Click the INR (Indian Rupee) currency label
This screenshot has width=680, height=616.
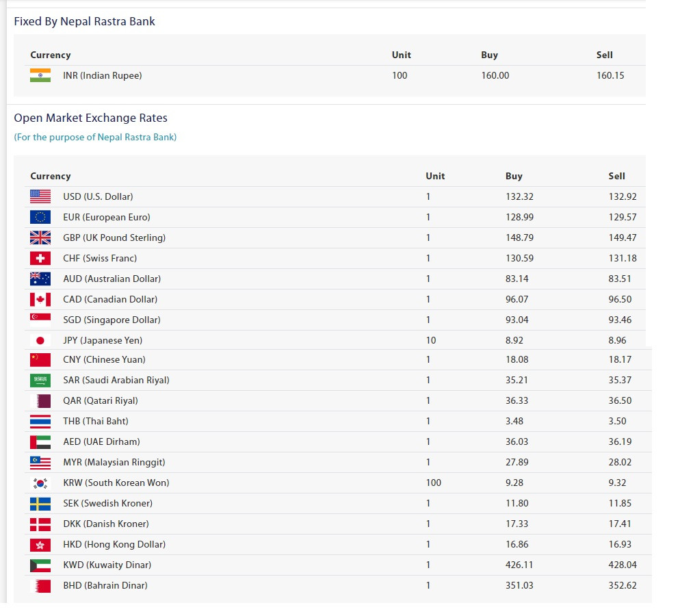pyautogui.click(x=103, y=75)
